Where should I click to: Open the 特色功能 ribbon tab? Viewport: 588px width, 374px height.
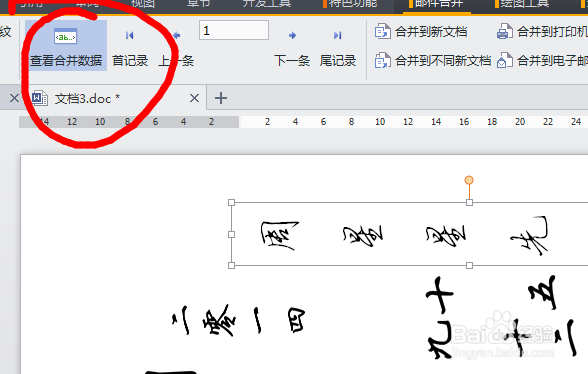350,4
